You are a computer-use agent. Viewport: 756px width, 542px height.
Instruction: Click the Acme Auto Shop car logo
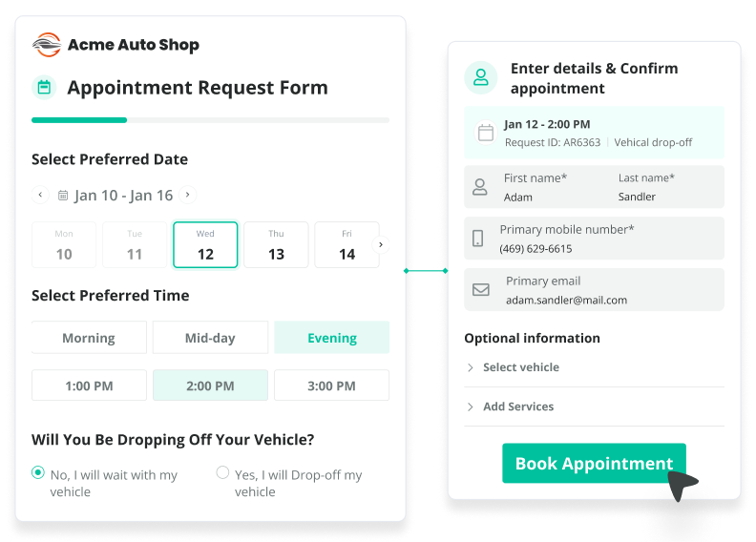pyautogui.click(x=47, y=45)
